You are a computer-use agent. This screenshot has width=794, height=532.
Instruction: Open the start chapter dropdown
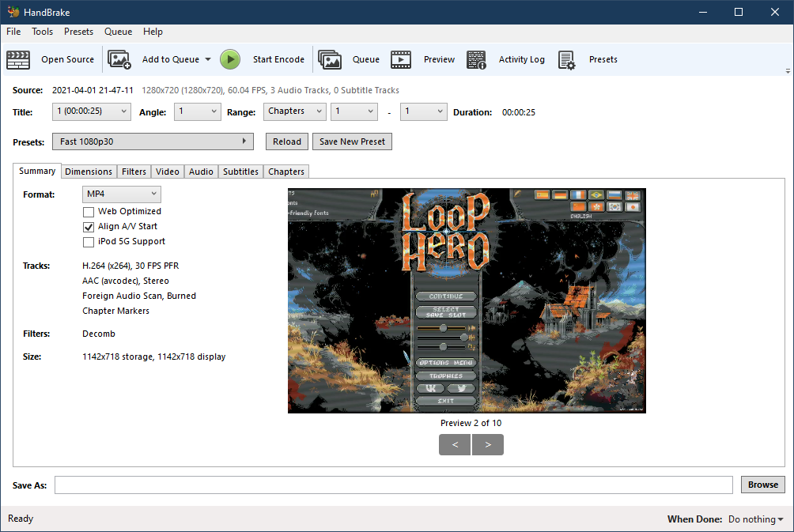point(354,111)
